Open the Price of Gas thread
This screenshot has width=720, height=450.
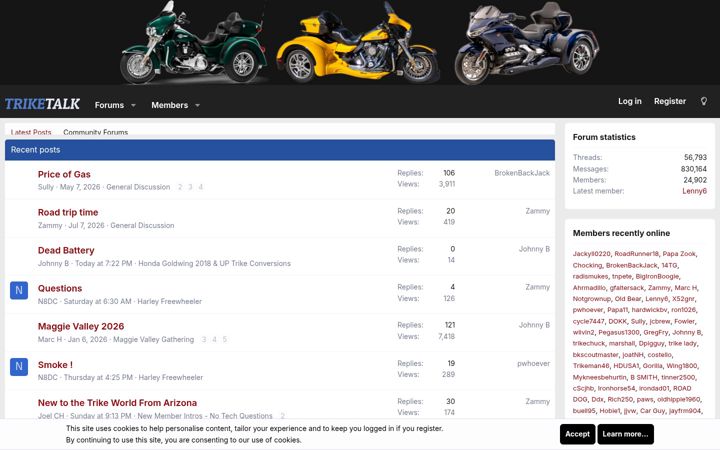tap(64, 174)
